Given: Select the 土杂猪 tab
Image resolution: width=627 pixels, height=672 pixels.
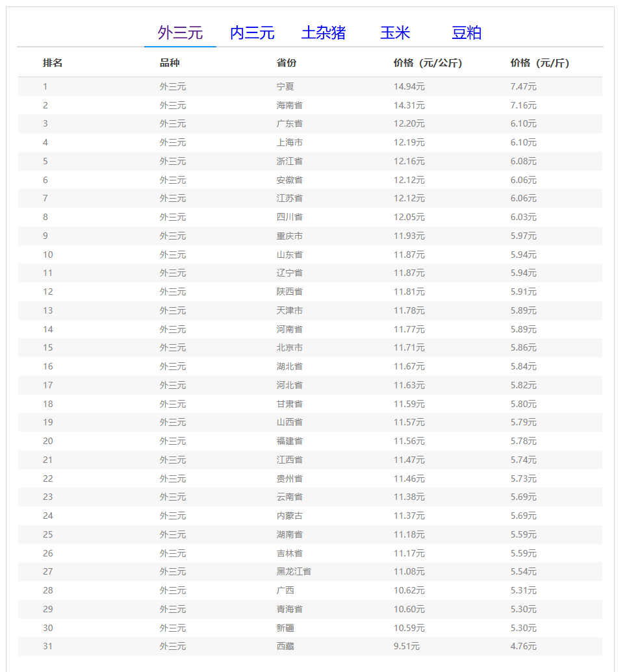Looking at the screenshot, I should click(x=324, y=33).
